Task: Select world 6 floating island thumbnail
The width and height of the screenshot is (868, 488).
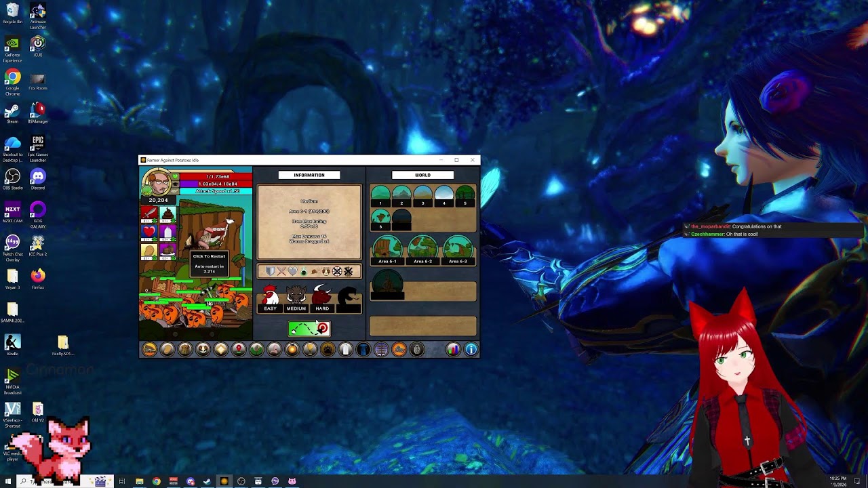Action: click(380, 219)
